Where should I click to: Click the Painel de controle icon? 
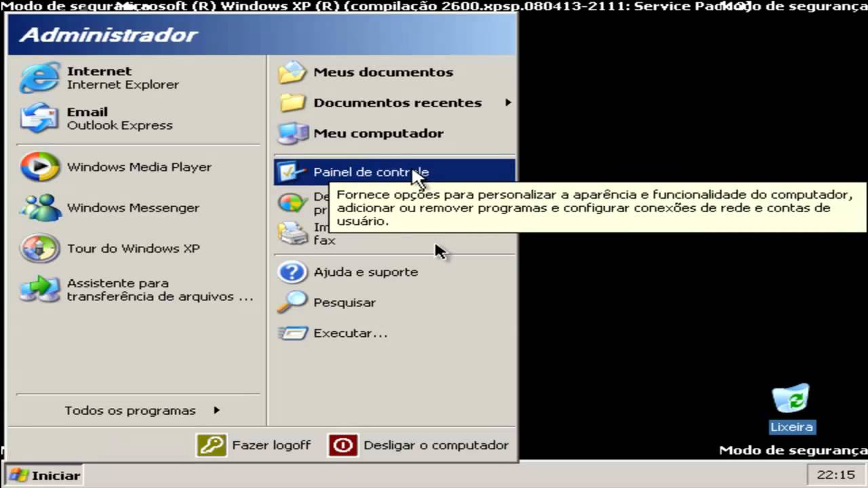click(293, 172)
